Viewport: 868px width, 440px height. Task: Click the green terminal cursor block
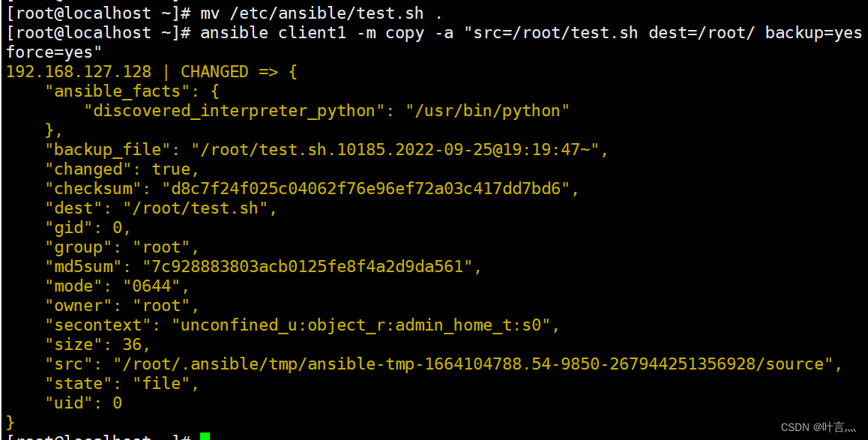pos(205,436)
